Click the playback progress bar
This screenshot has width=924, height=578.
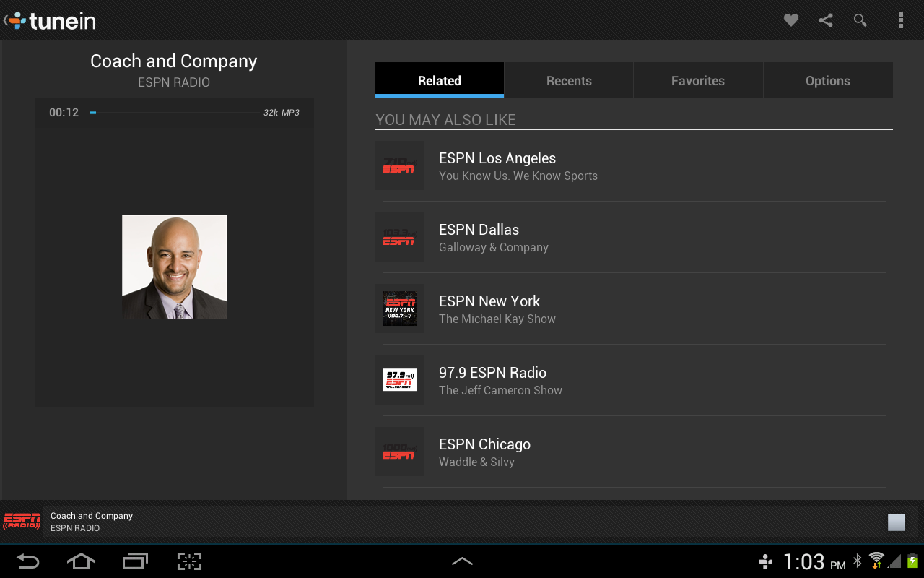[x=174, y=113]
